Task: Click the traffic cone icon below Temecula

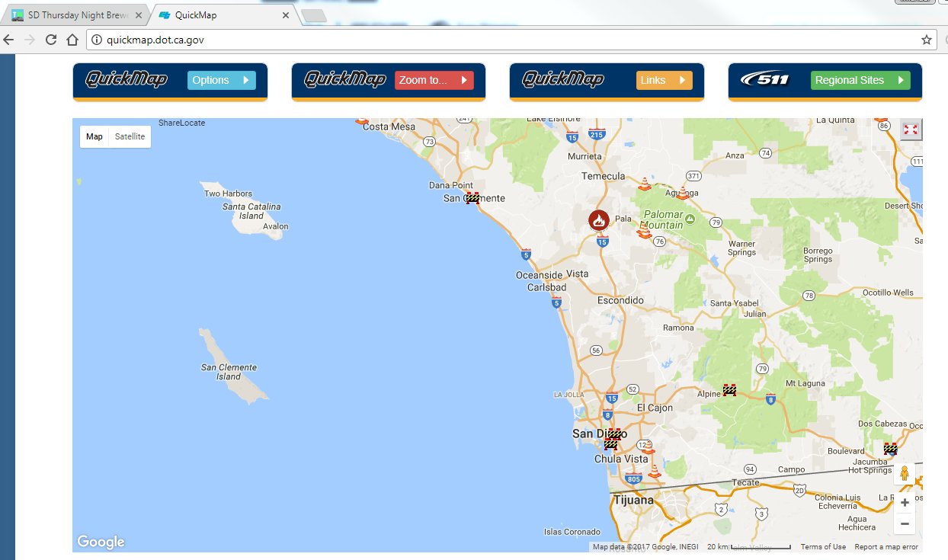Action: pyautogui.click(x=645, y=184)
